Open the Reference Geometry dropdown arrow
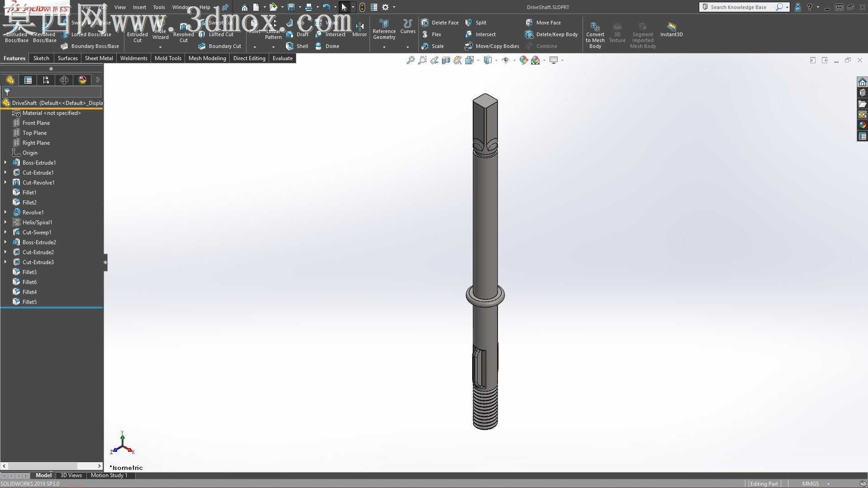This screenshot has width=868, height=488. [x=384, y=47]
